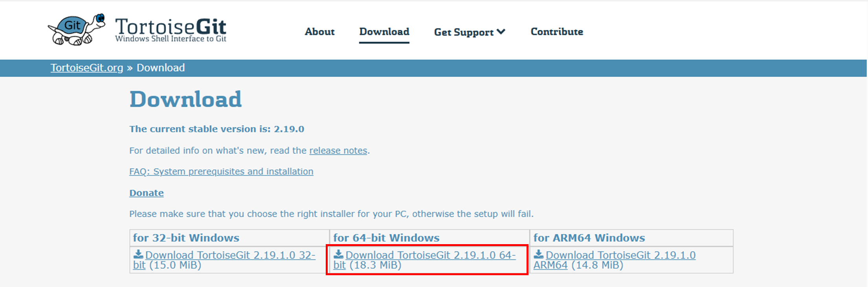This screenshot has width=868, height=287.
Task: Click the "Please make sure" installer warning text
Action: [331, 214]
